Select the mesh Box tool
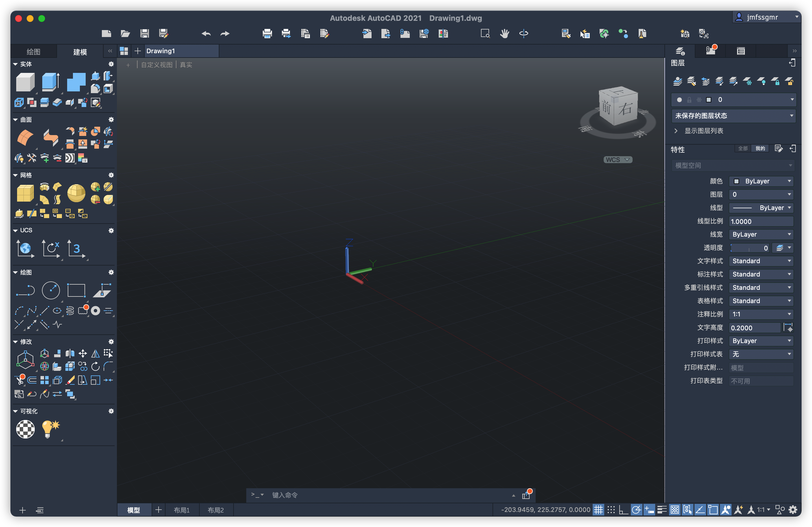Image resolution: width=812 pixels, height=527 pixels. point(25,194)
